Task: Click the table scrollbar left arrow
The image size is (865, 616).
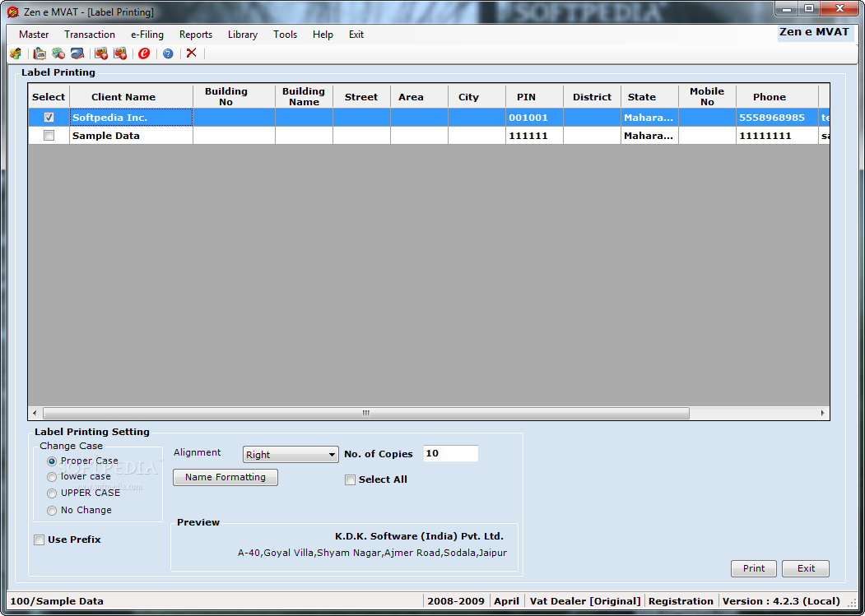Action: pyautogui.click(x=35, y=413)
